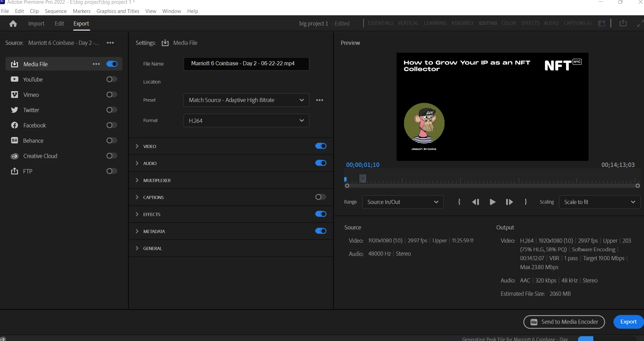The height and width of the screenshot is (341, 644).
Task: Enable the YouTube destination toggle
Action: tap(112, 79)
